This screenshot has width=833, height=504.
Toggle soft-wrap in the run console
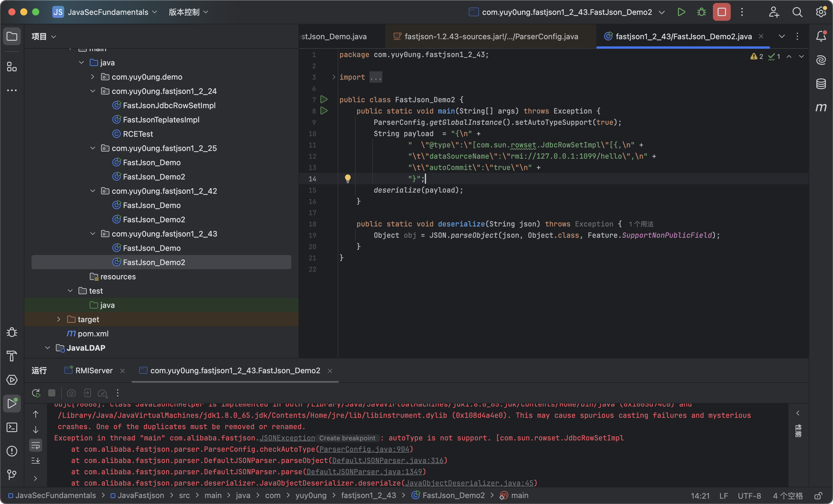coord(36,445)
